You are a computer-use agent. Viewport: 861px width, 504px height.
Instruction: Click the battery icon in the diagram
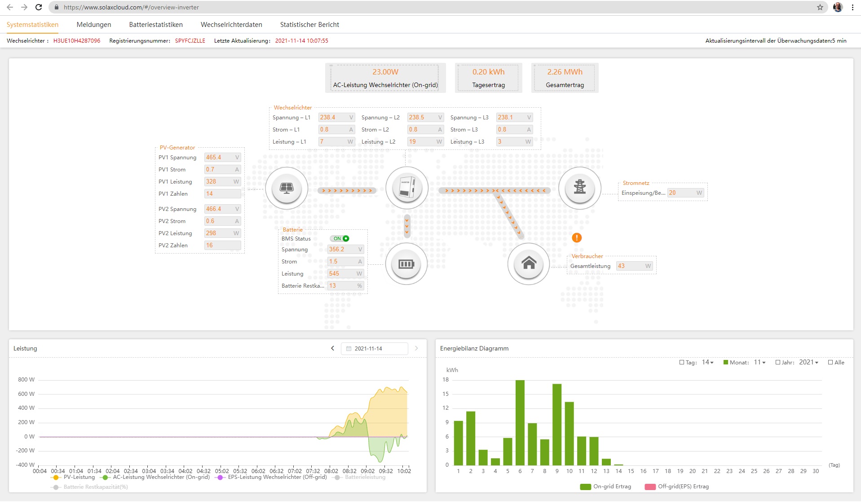pyautogui.click(x=406, y=264)
